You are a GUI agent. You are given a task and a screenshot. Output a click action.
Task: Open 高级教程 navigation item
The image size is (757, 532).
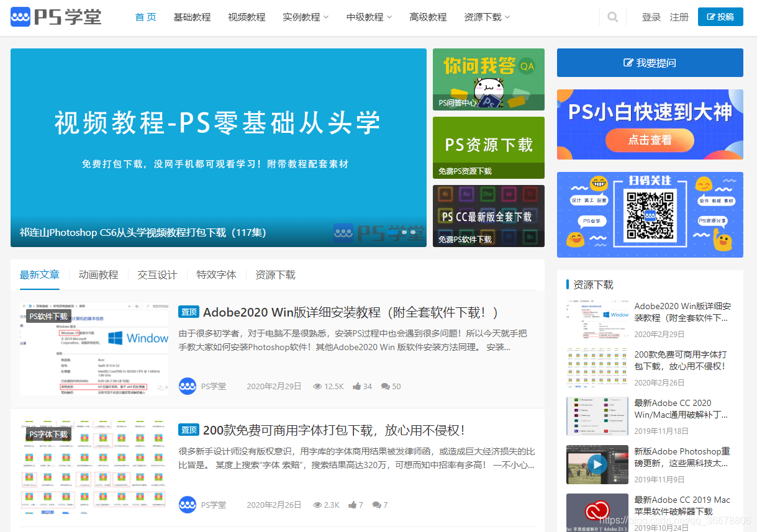(x=428, y=17)
